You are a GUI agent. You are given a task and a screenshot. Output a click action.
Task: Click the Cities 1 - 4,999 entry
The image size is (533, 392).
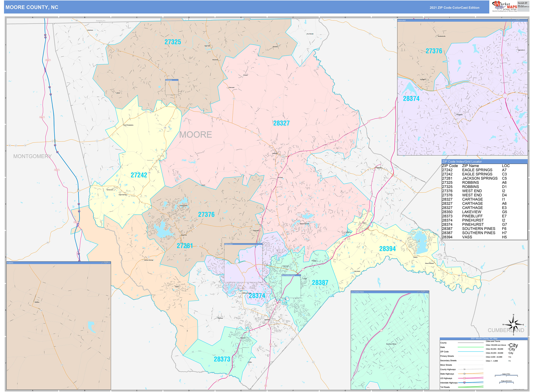[492, 361]
